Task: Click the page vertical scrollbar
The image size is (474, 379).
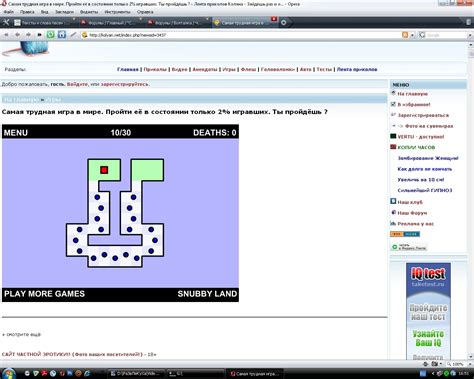Action: [471, 200]
